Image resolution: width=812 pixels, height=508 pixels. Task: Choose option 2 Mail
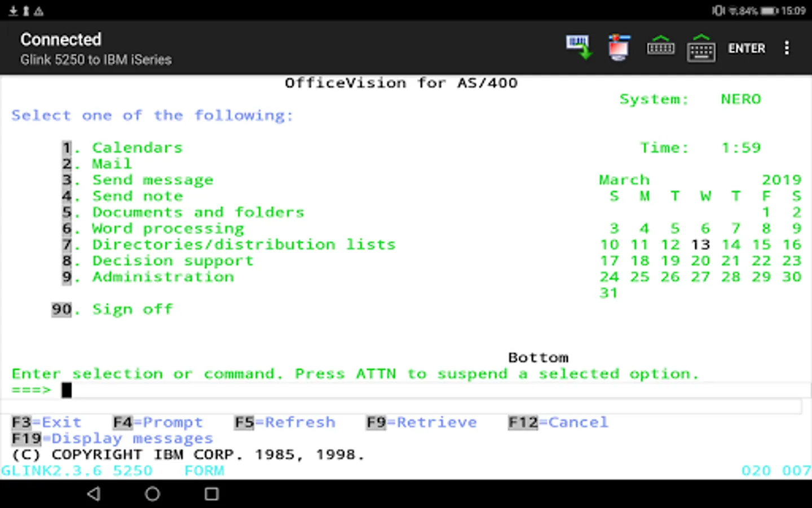pyautogui.click(x=97, y=164)
